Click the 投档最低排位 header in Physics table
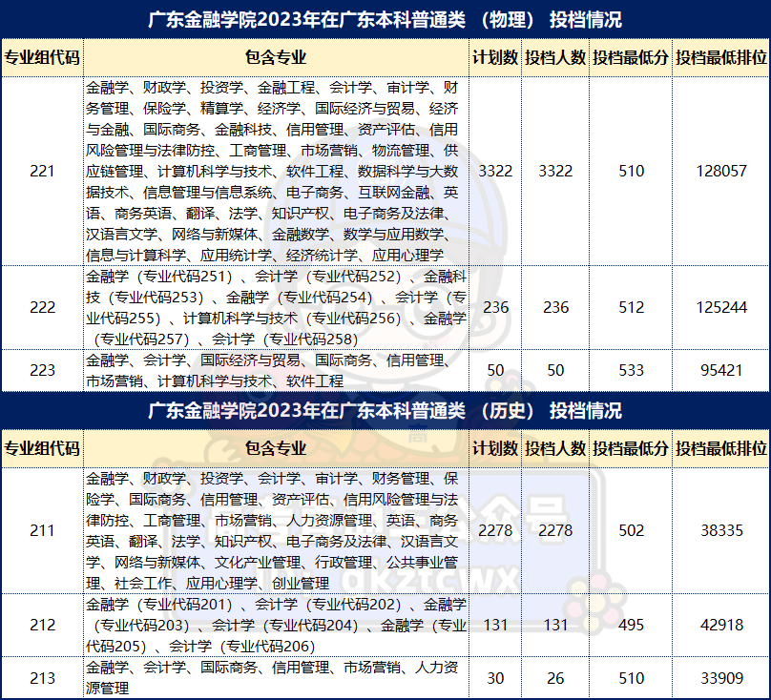The height and width of the screenshot is (700, 771). click(720, 57)
